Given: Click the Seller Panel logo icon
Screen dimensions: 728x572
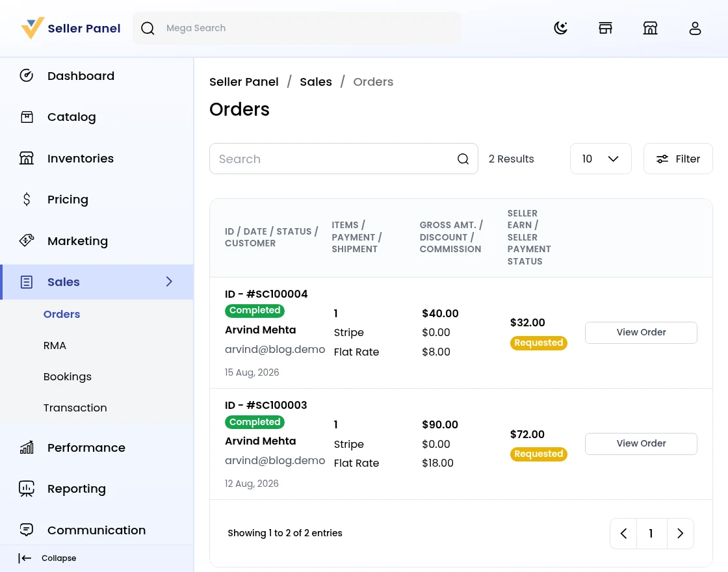Looking at the screenshot, I should coord(32,28).
